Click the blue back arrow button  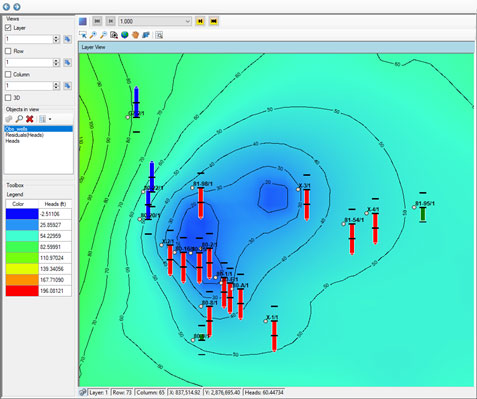[x=6, y=6]
